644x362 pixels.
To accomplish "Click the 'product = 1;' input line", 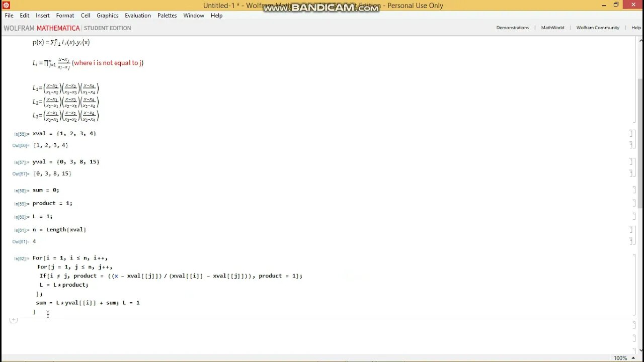I will tap(52, 203).
